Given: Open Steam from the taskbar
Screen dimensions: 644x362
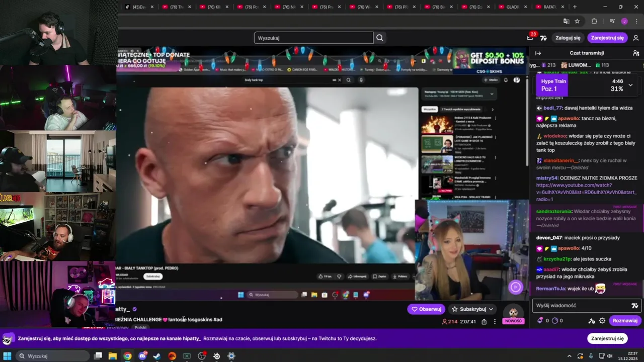Looking at the screenshot, I should 157,356.
